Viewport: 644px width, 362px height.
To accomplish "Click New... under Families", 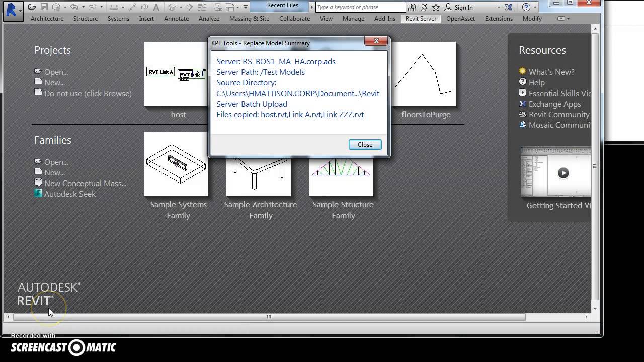I will click(54, 172).
